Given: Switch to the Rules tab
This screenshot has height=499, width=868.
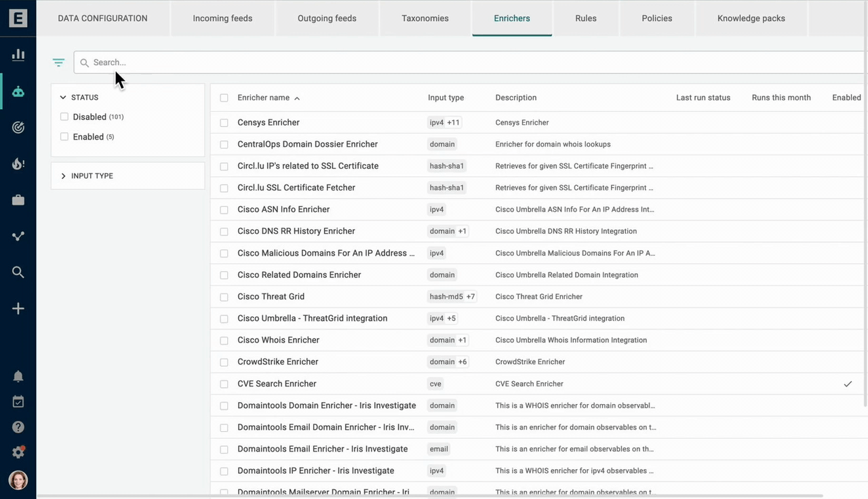Looking at the screenshot, I should click(x=586, y=18).
